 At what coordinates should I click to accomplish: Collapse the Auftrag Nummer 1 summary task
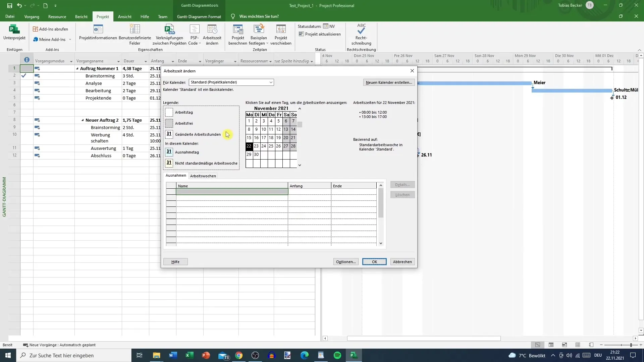point(77,69)
